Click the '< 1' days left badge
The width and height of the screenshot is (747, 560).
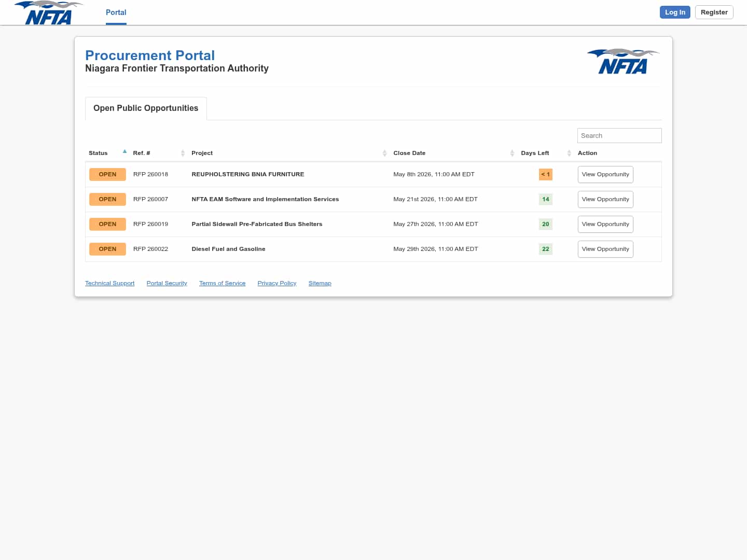pyautogui.click(x=546, y=175)
